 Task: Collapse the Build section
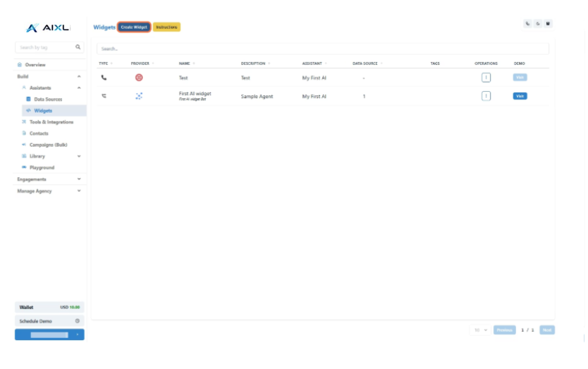[79, 76]
